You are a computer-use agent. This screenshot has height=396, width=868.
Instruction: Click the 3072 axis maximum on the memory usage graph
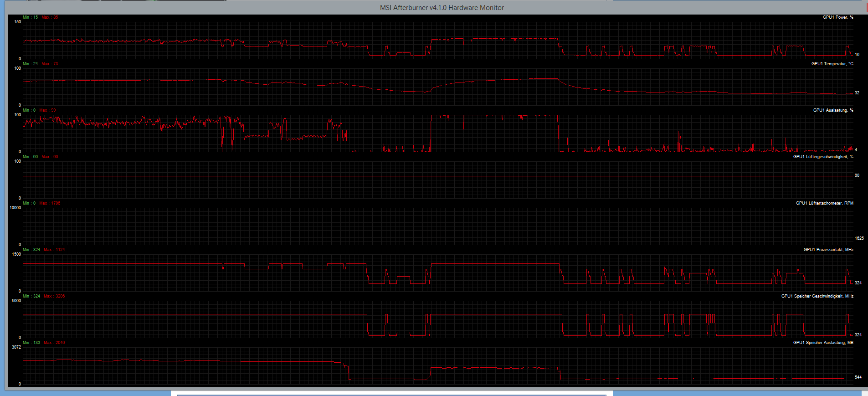[16, 347]
